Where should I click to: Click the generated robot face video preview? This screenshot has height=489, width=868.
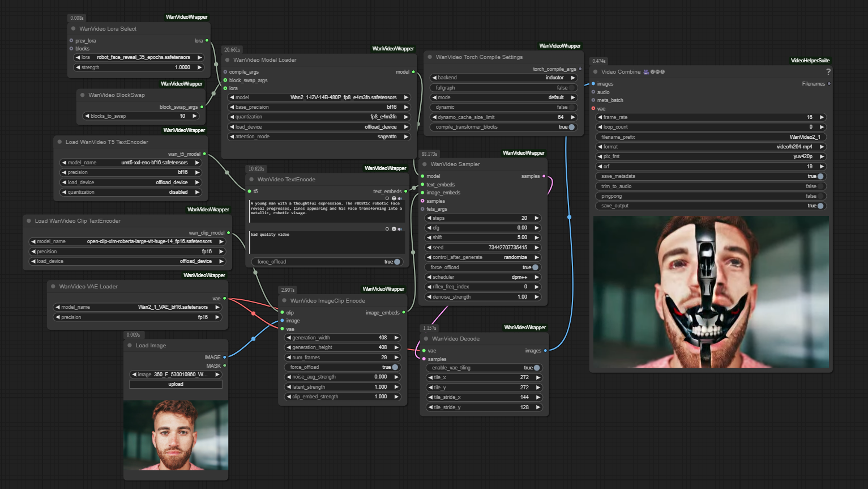point(711,292)
